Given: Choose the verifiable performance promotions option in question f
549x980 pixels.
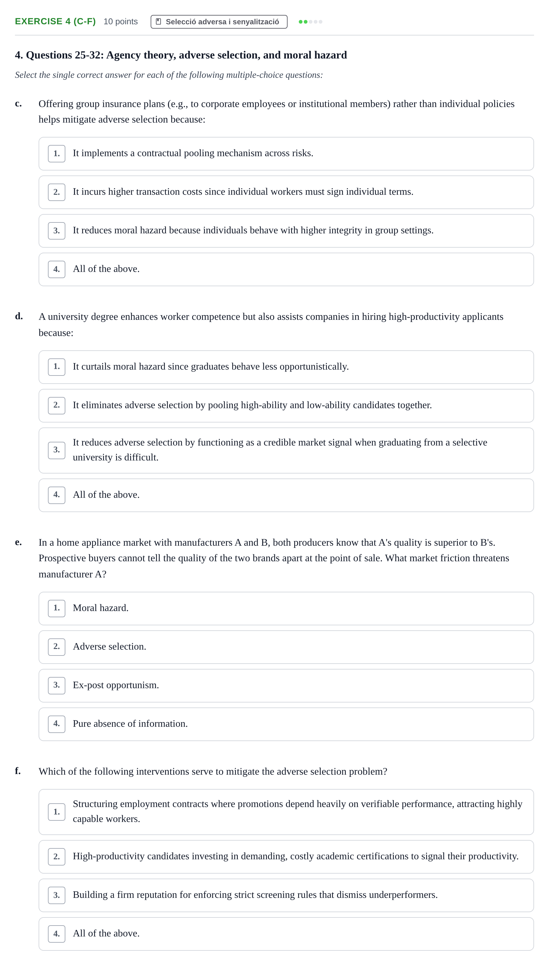Looking at the screenshot, I should coord(286,812).
